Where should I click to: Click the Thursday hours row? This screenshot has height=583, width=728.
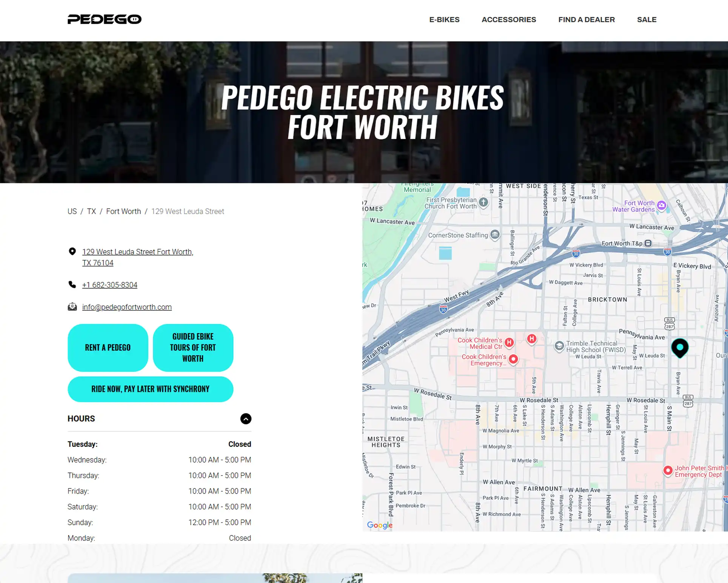coord(159,475)
